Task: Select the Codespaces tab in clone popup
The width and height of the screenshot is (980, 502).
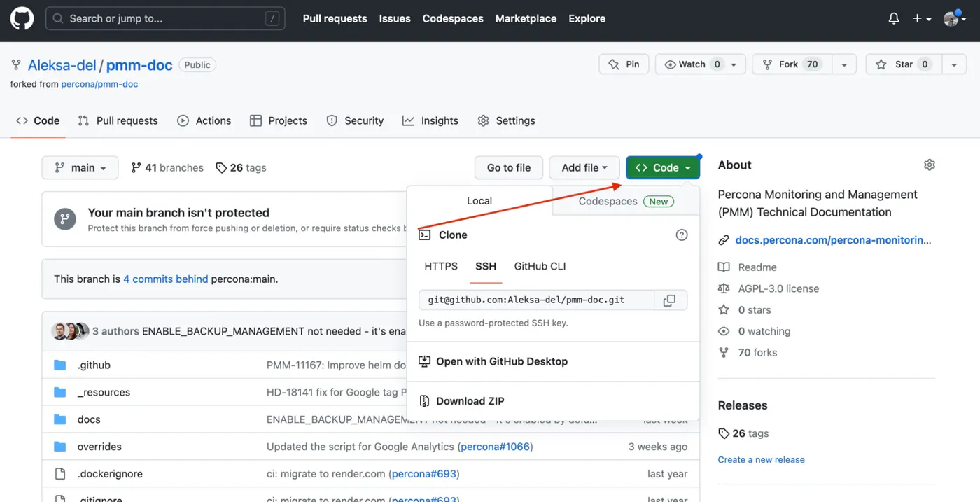Action: [626, 201]
